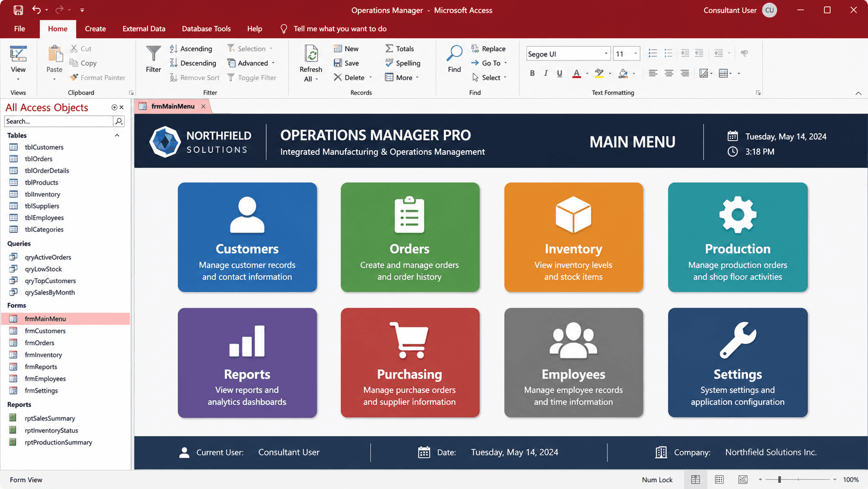
Task: Switch to Datasheet View in status bar
Action: pyautogui.click(x=719, y=480)
